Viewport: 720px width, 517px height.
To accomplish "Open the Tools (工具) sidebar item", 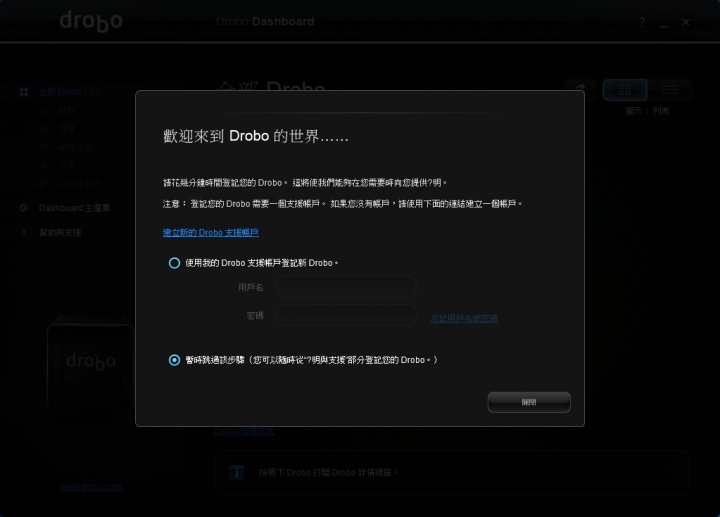I will [x=67, y=165].
